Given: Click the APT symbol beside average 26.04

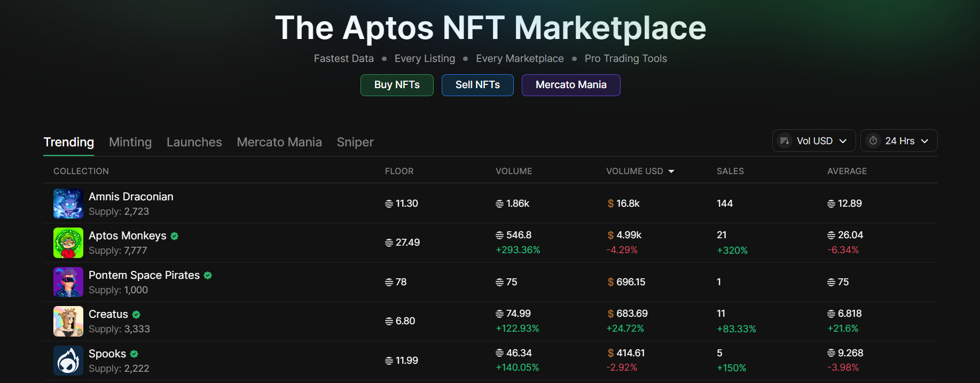Looking at the screenshot, I should 831,235.
